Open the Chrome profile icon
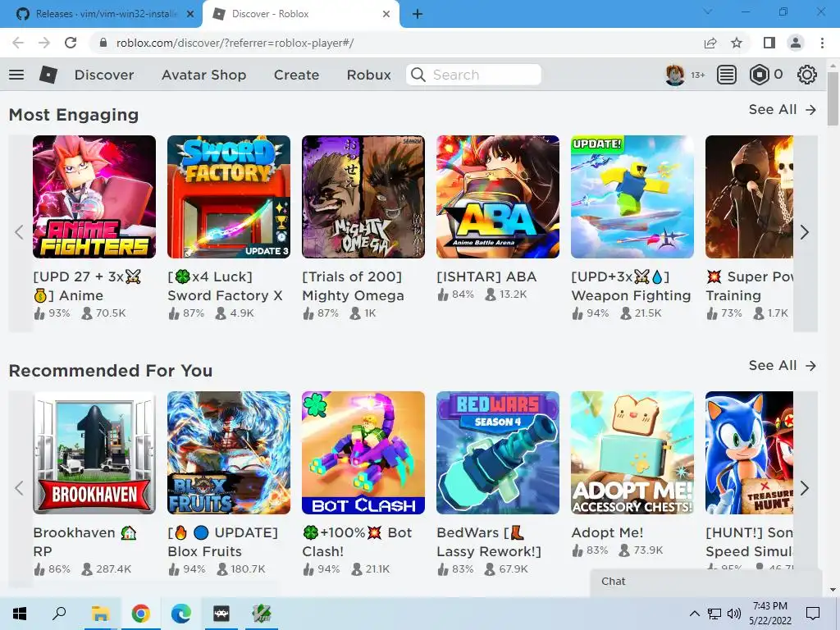 tap(796, 43)
